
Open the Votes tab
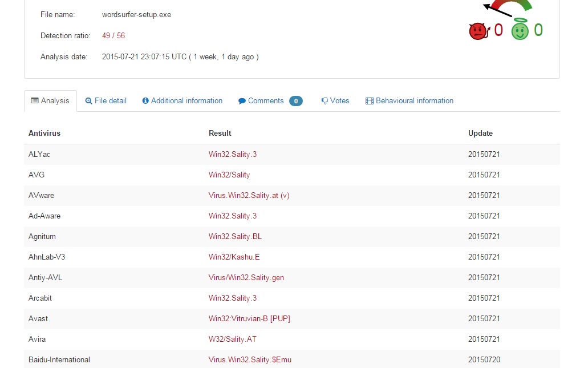(x=335, y=100)
